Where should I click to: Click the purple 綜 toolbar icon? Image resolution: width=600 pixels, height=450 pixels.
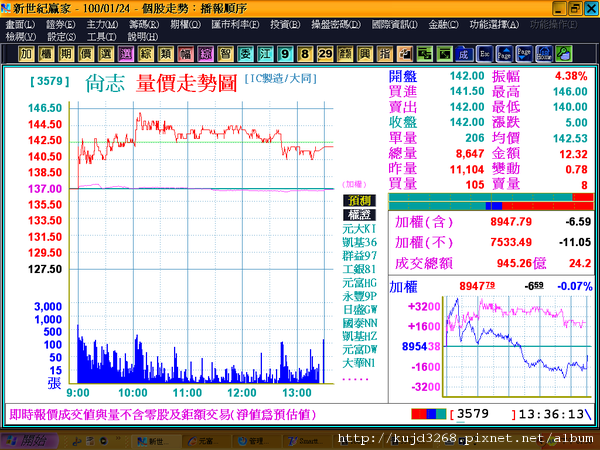pos(205,54)
